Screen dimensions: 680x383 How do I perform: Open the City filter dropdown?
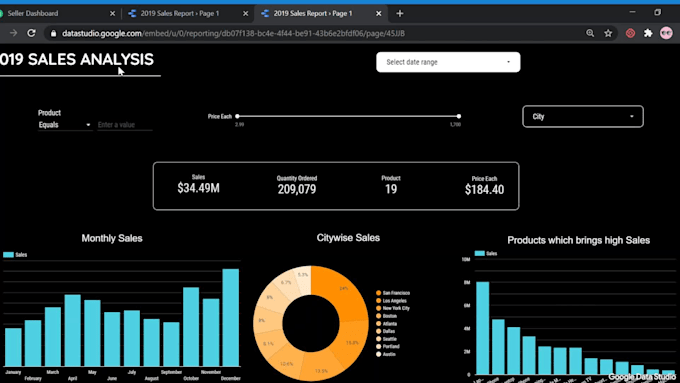pyautogui.click(x=583, y=116)
